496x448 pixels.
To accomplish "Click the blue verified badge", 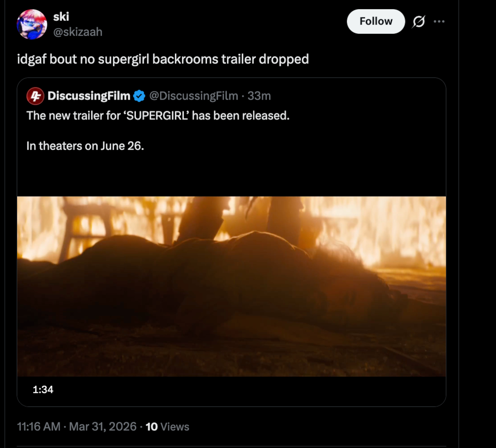I will (x=139, y=96).
